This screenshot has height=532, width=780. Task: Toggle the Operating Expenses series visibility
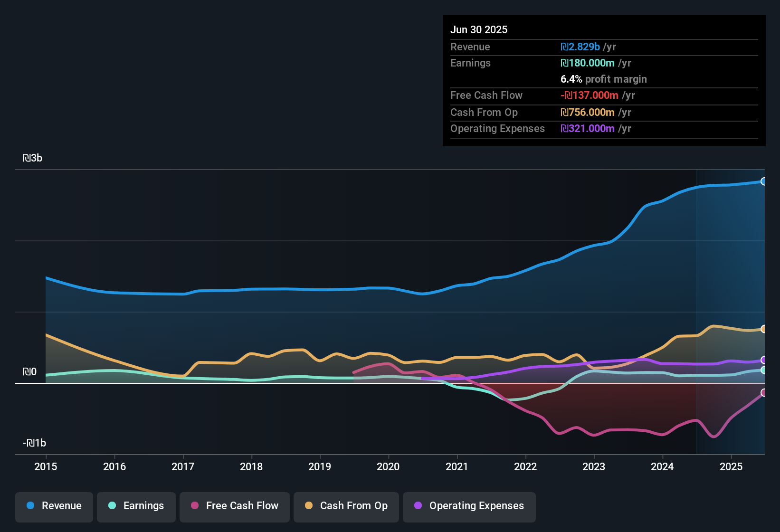click(x=469, y=506)
